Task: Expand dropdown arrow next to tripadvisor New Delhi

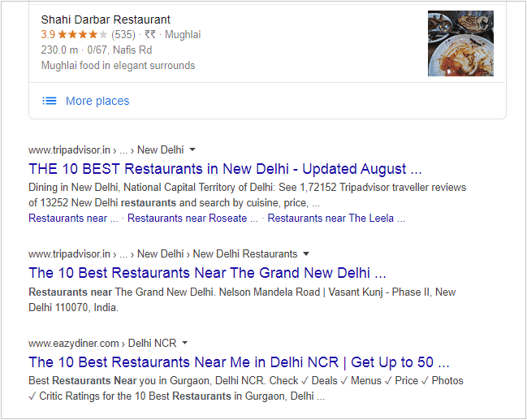Action: click(x=192, y=149)
